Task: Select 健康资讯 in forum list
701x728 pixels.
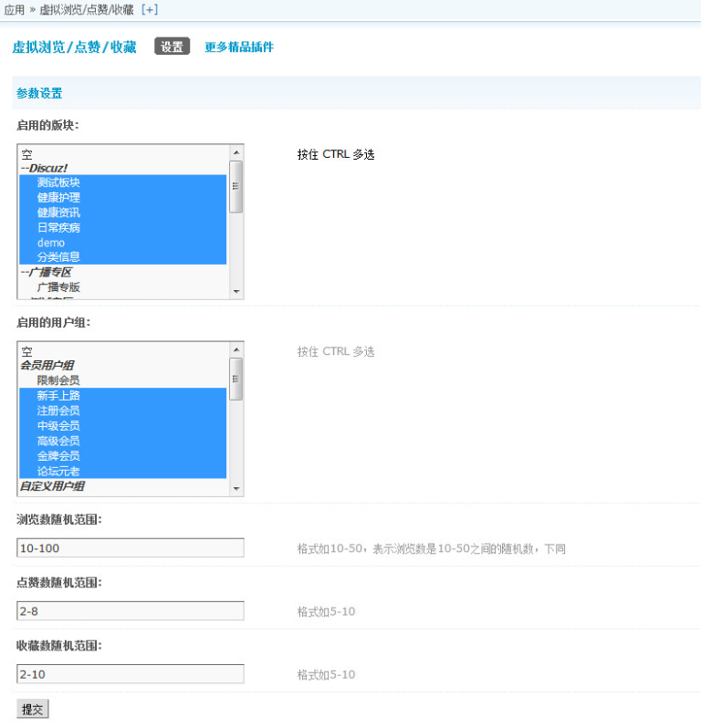Action: coord(122,213)
